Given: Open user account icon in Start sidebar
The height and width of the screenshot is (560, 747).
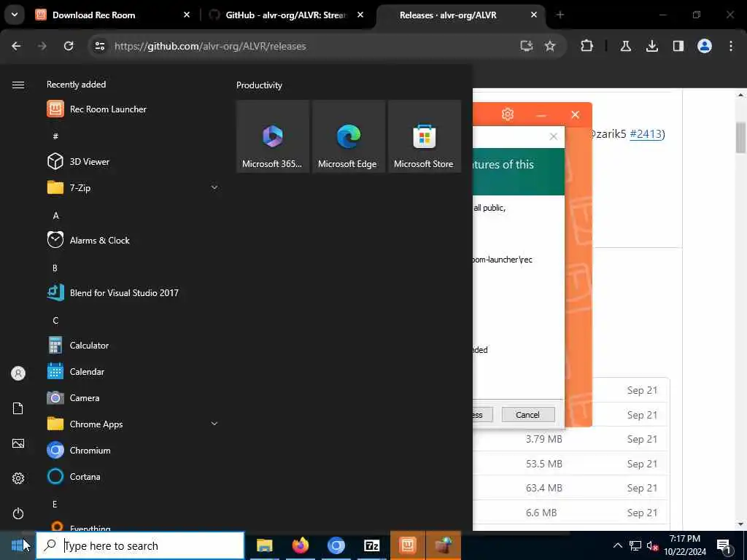Looking at the screenshot, I should pos(18,373).
